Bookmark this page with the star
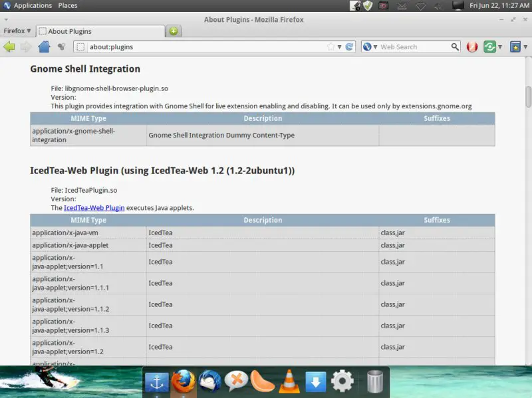This screenshot has height=398, width=532. pos(331,47)
